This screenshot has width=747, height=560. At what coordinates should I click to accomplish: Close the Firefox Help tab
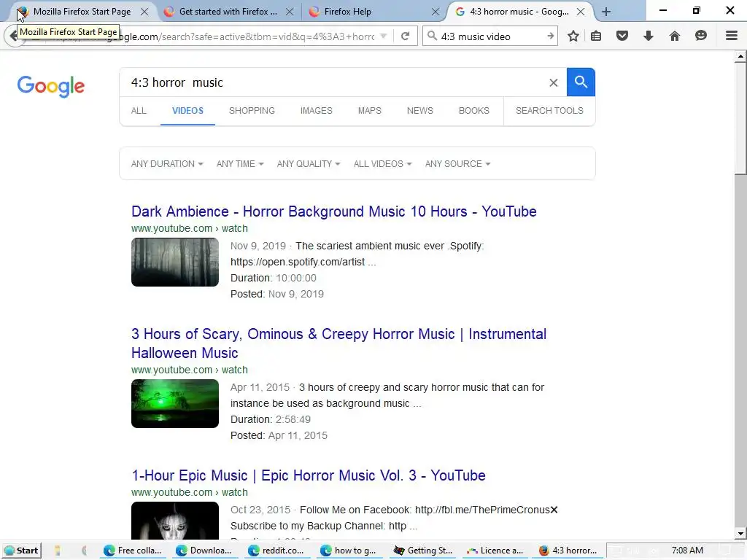(435, 12)
